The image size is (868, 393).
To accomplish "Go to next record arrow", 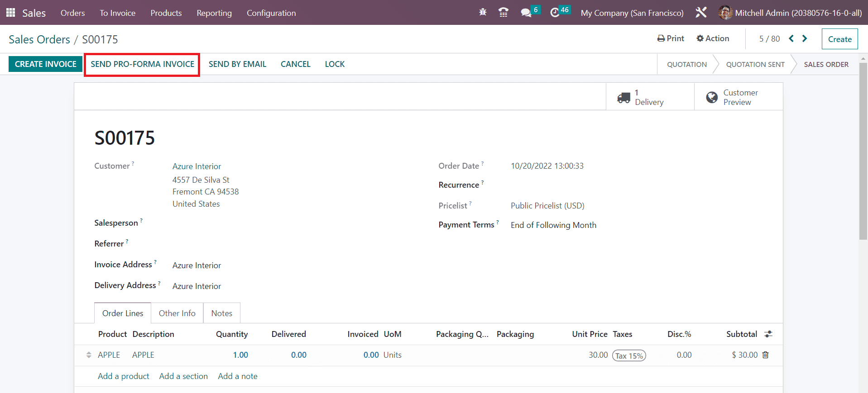I will pos(805,38).
